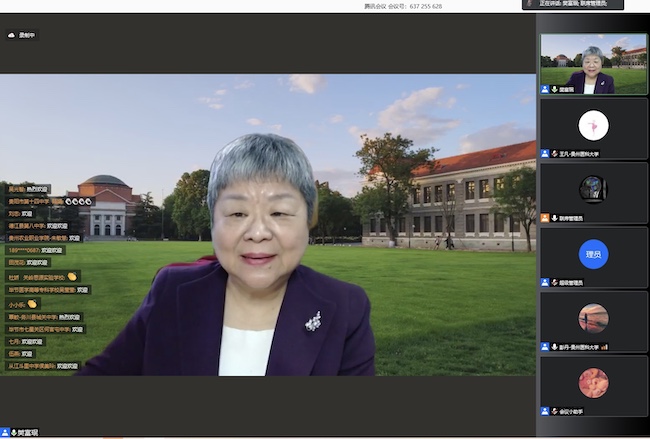Select the 会议小助手 participant tile
650x439 pixels.
pyautogui.click(x=593, y=384)
